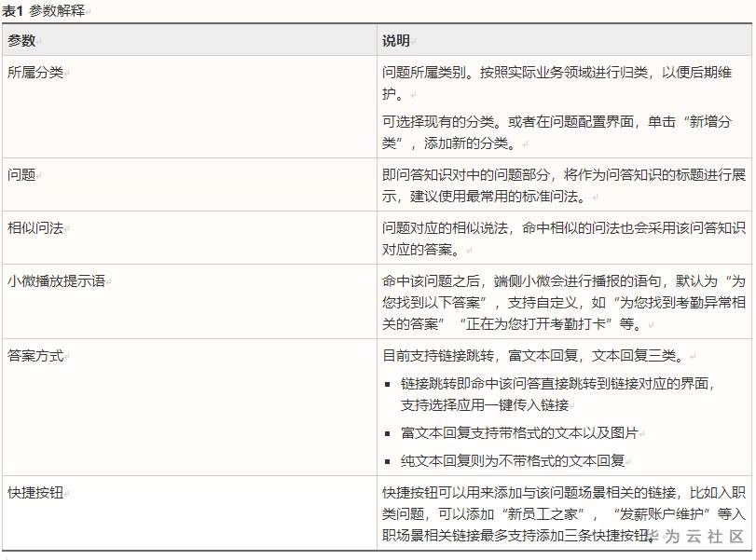Click bullet '链接跳转即命中该问答直接跳转到链接对应的界面'

pos(555,384)
